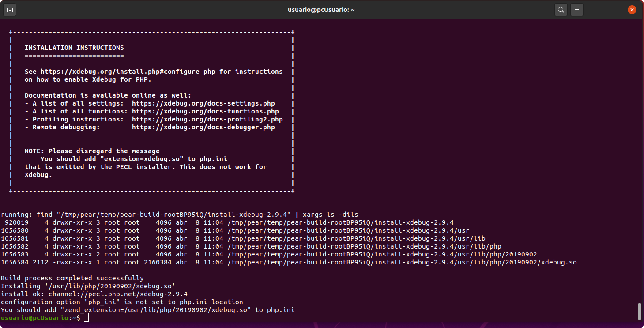Click 'Documentation is available online as well:' line
This screenshot has height=328, width=644.
(x=108, y=95)
